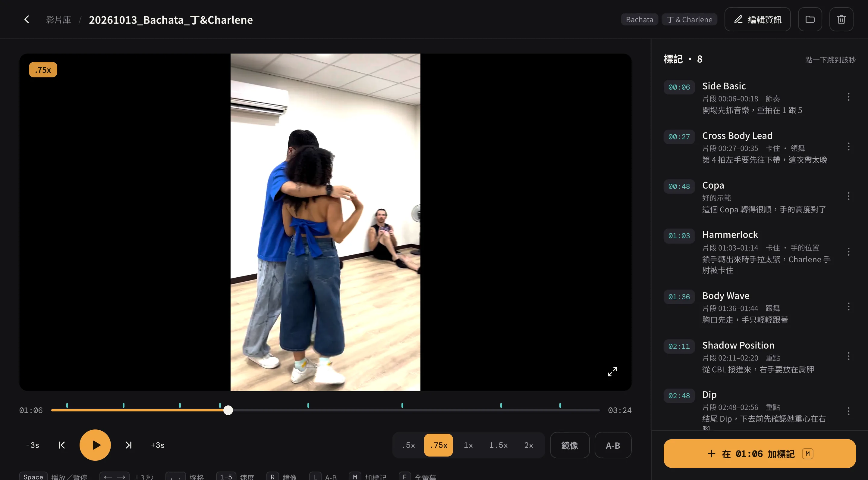
Task: Jump to the 00:06 timestamp
Action: (x=679, y=87)
